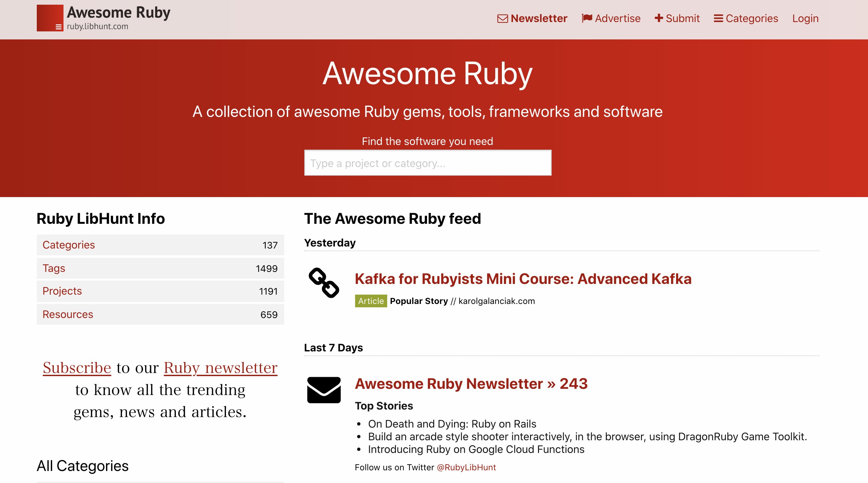This screenshot has height=483, width=868.
Task: Click @RubyLibHunt Twitter link
Action: [466, 468]
